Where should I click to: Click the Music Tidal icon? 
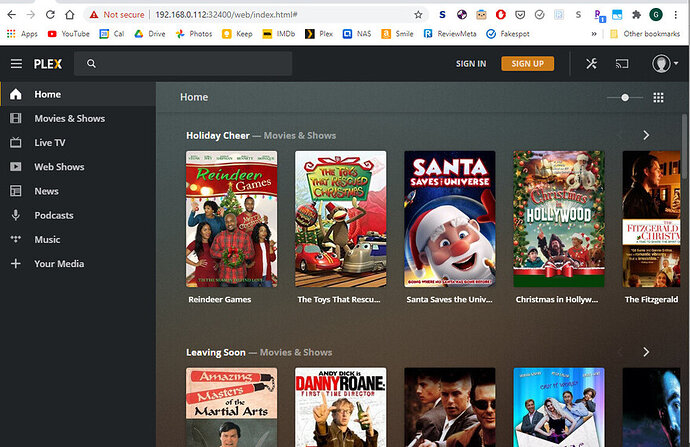(x=16, y=239)
